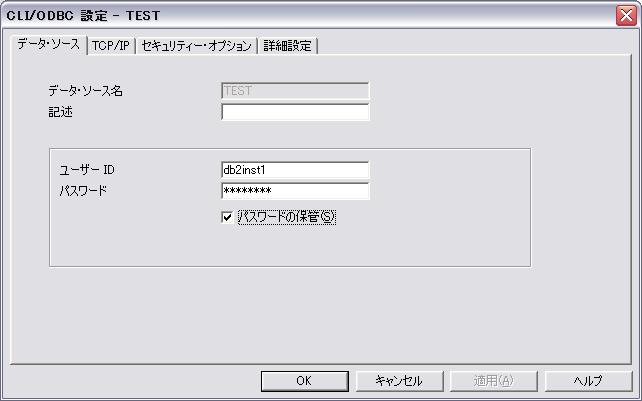642x401 pixels.
Task: Click the パスワード field with asterisks
Action: coord(295,191)
